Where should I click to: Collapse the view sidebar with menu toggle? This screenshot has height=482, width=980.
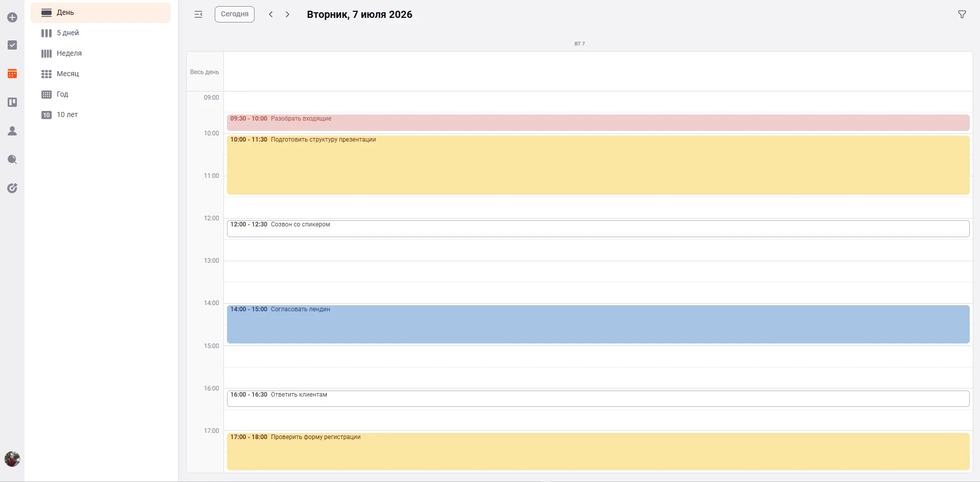(198, 14)
